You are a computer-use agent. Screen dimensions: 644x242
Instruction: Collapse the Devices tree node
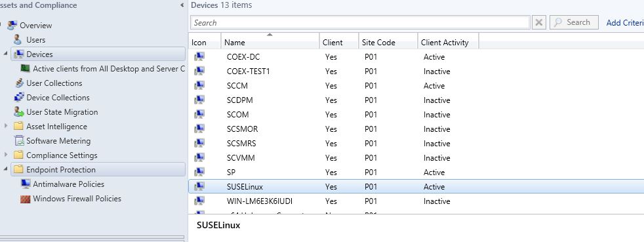pyautogui.click(x=6, y=54)
